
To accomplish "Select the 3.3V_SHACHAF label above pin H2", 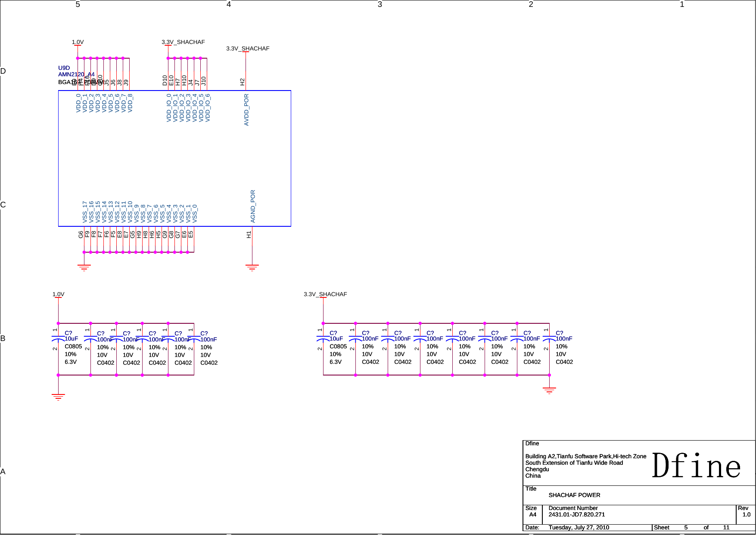I will tap(248, 49).
